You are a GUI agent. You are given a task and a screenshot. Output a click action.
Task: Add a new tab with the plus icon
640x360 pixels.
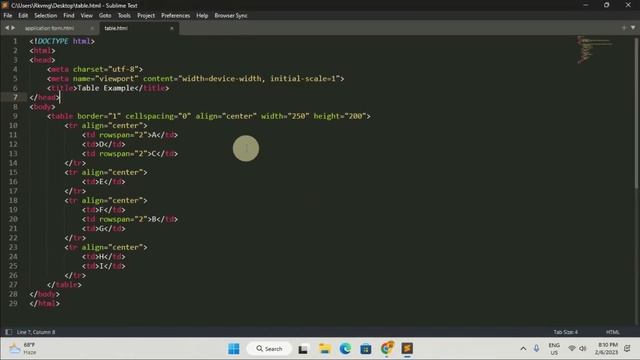(624, 28)
